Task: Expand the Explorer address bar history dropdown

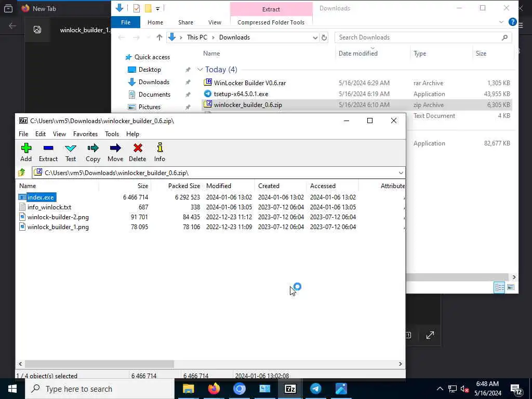Action: pyautogui.click(x=315, y=37)
